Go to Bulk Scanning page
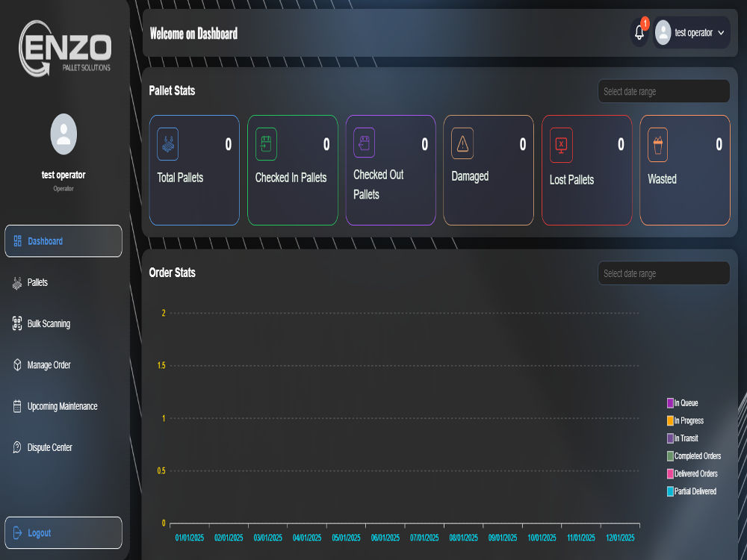747x560 pixels. [x=63, y=324]
